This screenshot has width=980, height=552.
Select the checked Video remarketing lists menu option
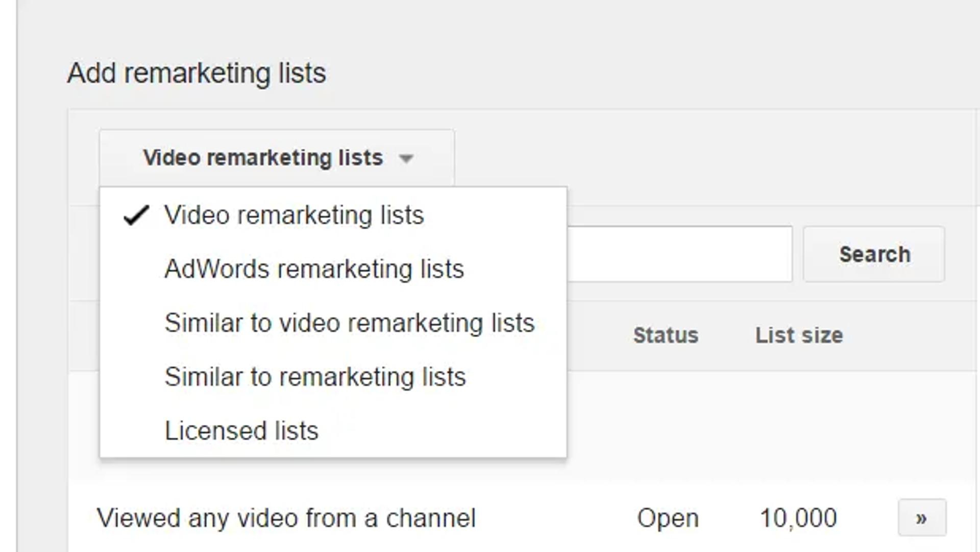333,215
